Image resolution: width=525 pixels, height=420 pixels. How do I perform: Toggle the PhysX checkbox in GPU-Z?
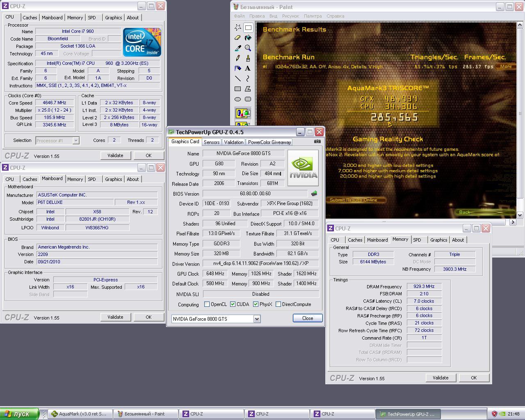pyautogui.click(x=256, y=304)
